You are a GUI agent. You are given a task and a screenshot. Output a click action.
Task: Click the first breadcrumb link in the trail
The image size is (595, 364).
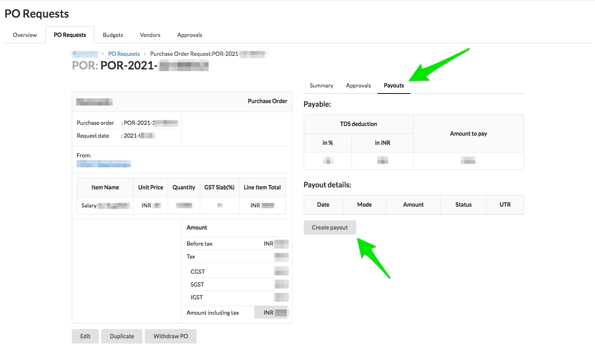click(x=84, y=53)
